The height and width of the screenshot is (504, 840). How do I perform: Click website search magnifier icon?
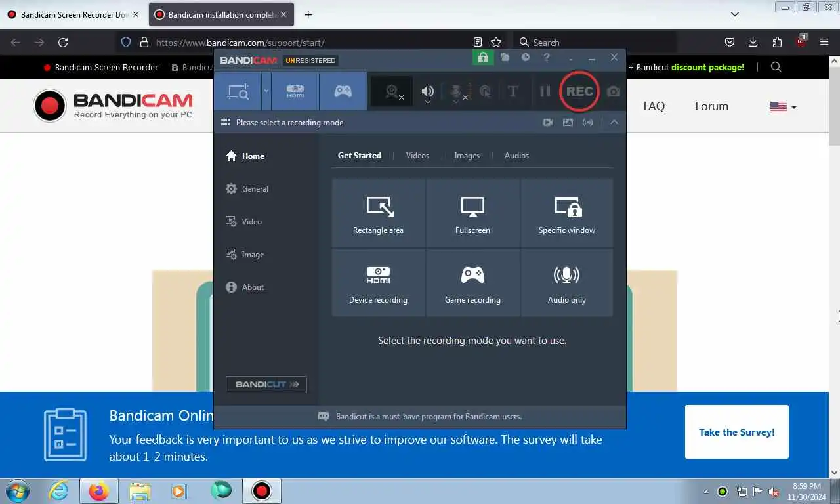[776, 67]
